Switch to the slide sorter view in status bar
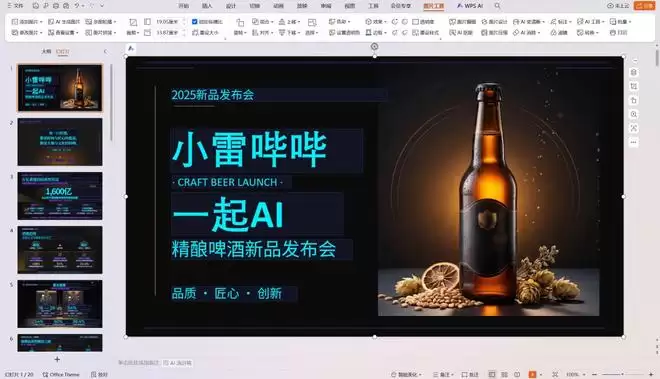This screenshot has height=379, width=660. [x=504, y=374]
